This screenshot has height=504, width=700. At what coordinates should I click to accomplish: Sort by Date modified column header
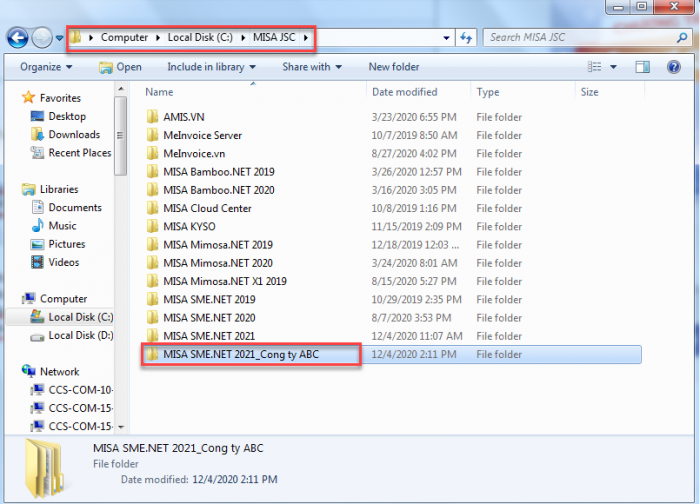404,92
